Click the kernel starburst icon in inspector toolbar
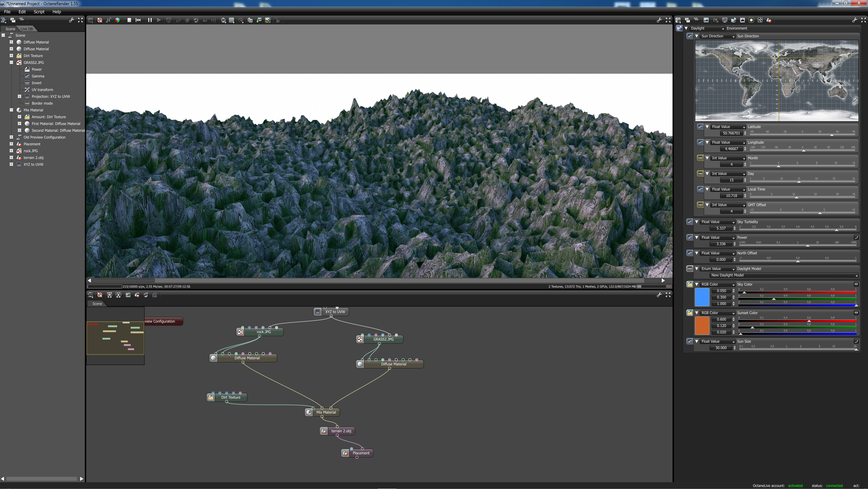This screenshot has height=489, width=868. click(x=751, y=20)
